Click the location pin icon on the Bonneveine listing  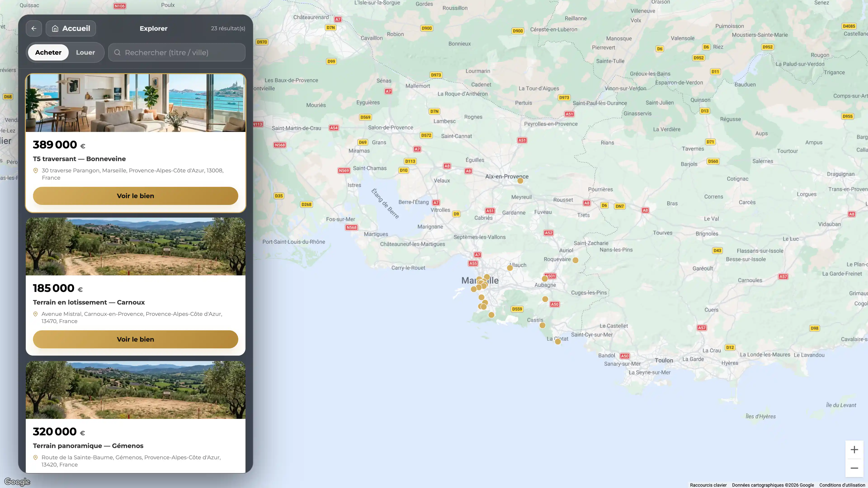[x=36, y=171]
